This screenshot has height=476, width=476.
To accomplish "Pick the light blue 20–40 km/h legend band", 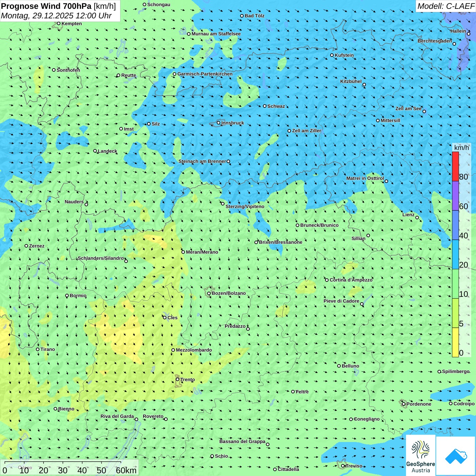I will [x=455, y=254].
